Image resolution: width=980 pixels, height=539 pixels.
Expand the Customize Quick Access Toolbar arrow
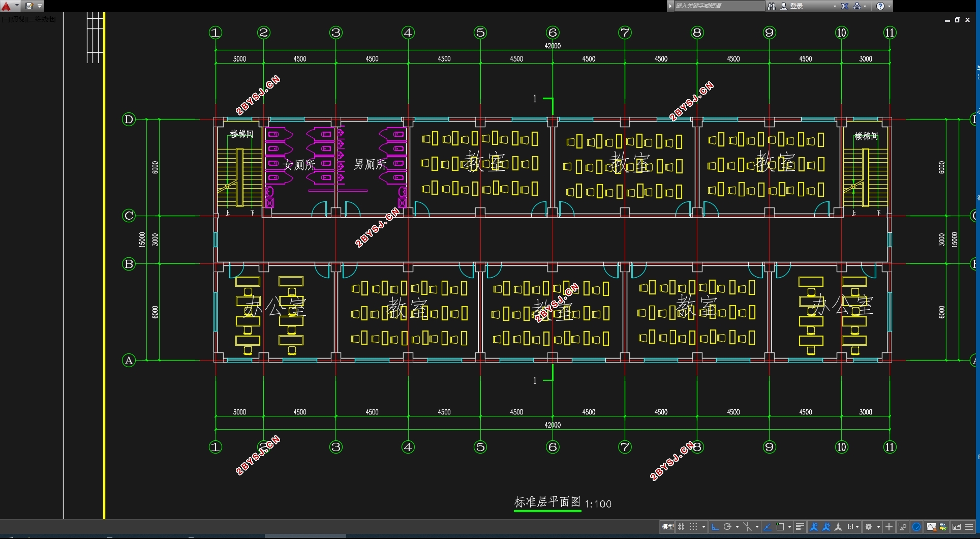40,6
